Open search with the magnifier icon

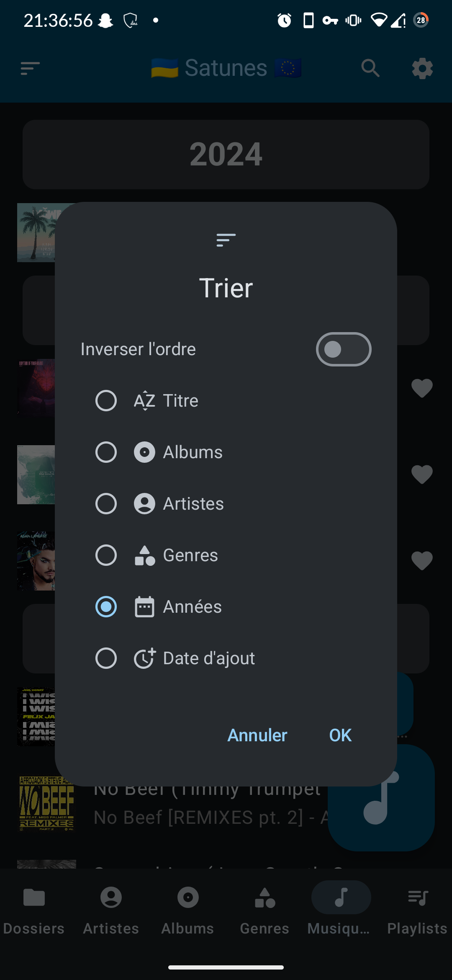click(370, 68)
